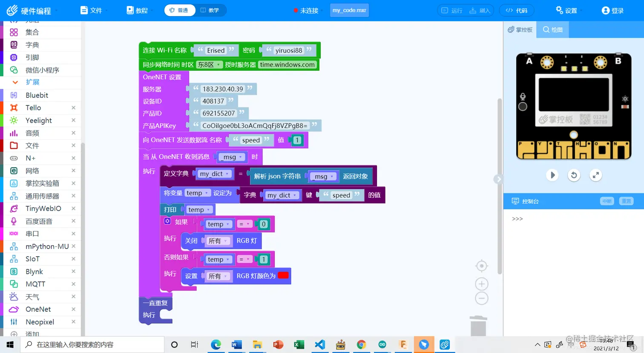Change the red RGB color swatch
The height and width of the screenshot is (353, 644).
point(283,275)
